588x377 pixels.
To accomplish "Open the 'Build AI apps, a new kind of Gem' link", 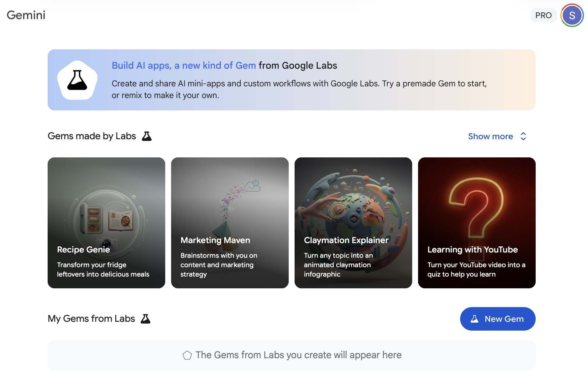I will pos(184,65).
